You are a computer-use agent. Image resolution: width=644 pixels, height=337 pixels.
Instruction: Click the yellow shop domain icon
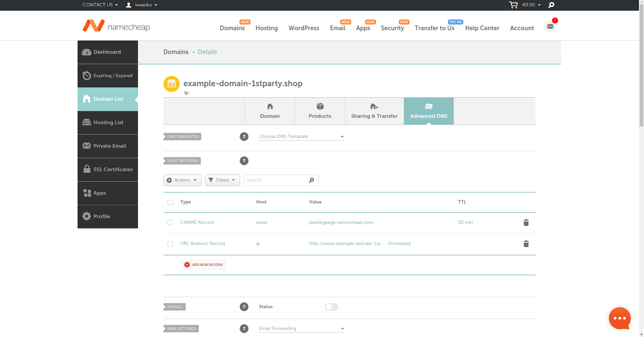[171, 84]
